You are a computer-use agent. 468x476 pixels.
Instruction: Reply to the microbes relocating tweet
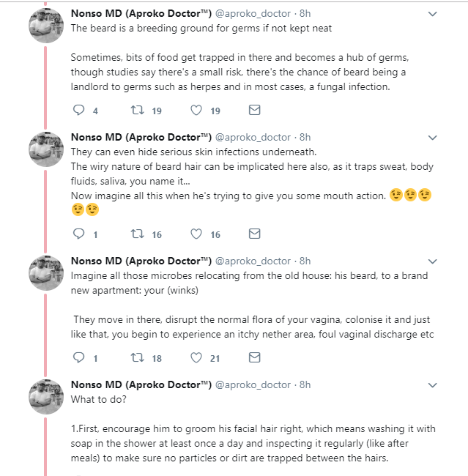pos(80,358)
